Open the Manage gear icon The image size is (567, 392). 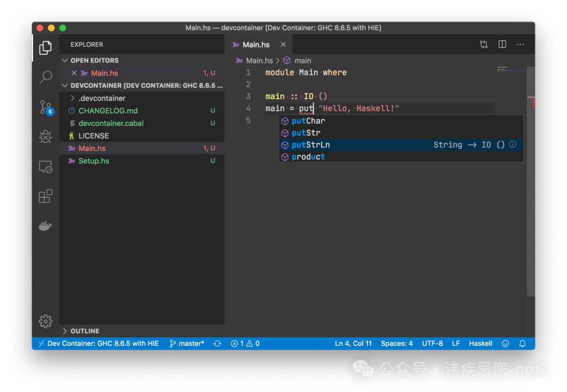coord(46,321)
